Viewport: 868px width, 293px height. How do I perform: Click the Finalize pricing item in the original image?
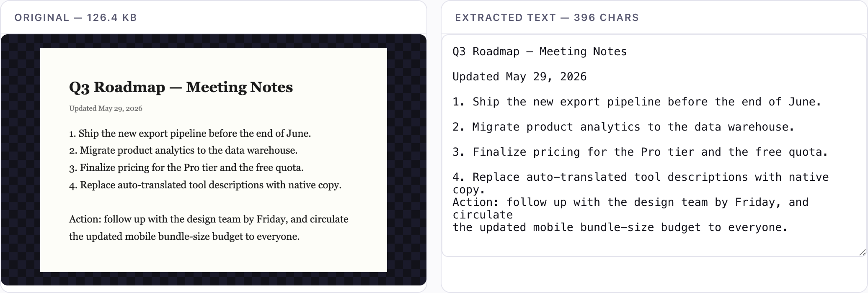click(186, 168)
